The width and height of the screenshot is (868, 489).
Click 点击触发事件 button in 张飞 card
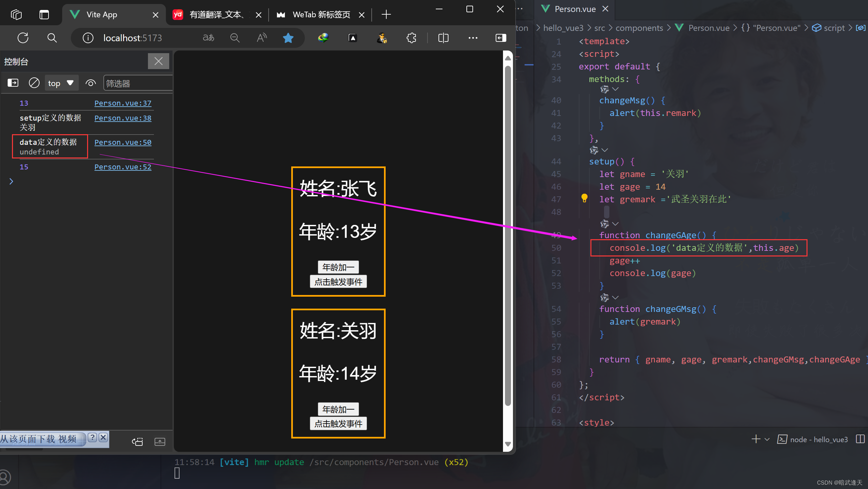click(x=338, y=282)
